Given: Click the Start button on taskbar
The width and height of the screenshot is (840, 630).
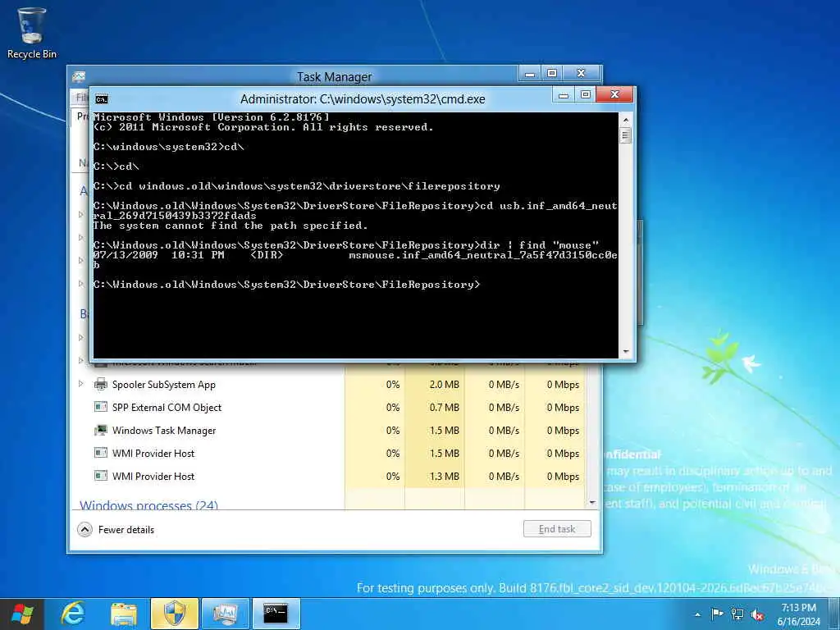Looking at the screenshot, I should pyautogui.click(x=22, y=614).
